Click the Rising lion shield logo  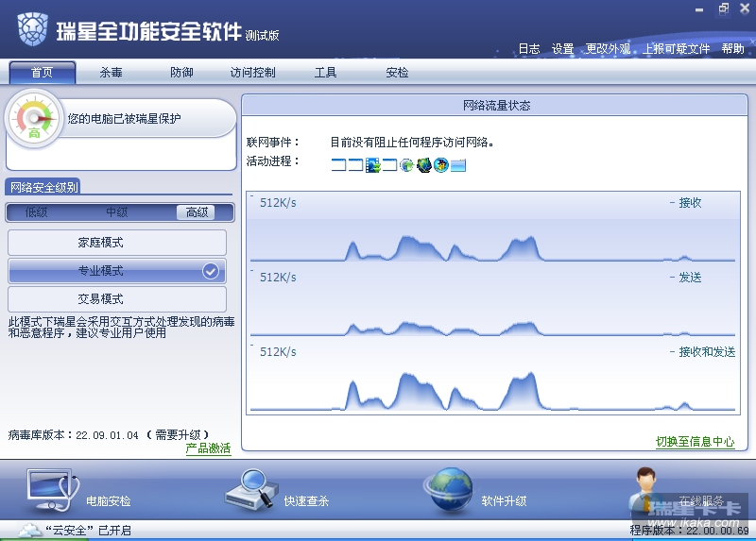point(33,29)
